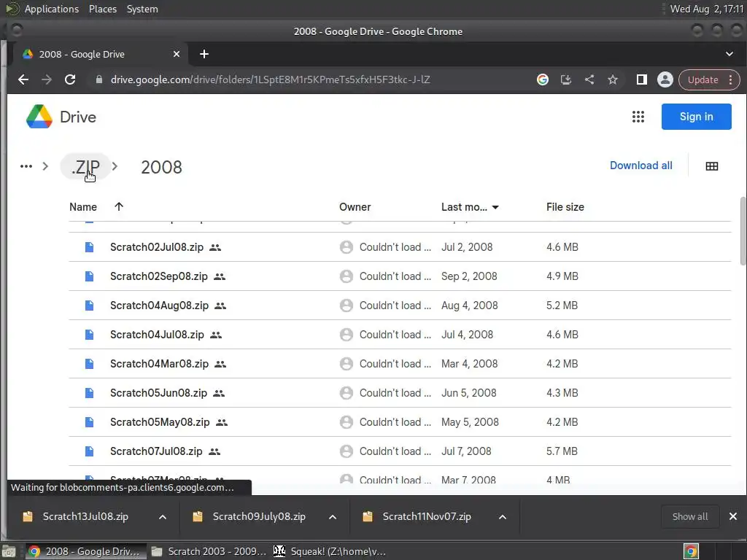Go to the .ZIP breadcrumb folder
The height and width of the screenshot is (560, 747).
point(86,167)
